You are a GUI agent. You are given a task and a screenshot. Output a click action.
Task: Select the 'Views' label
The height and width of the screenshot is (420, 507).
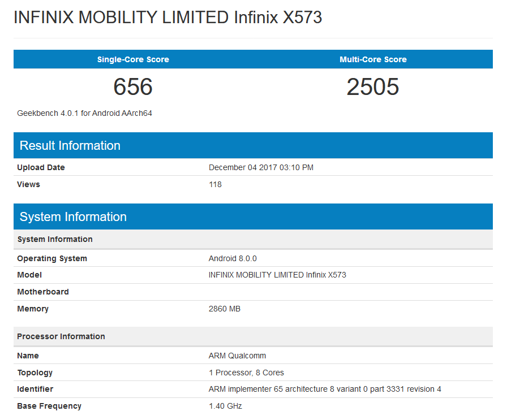pyautogui.click(x=28, y=184)
